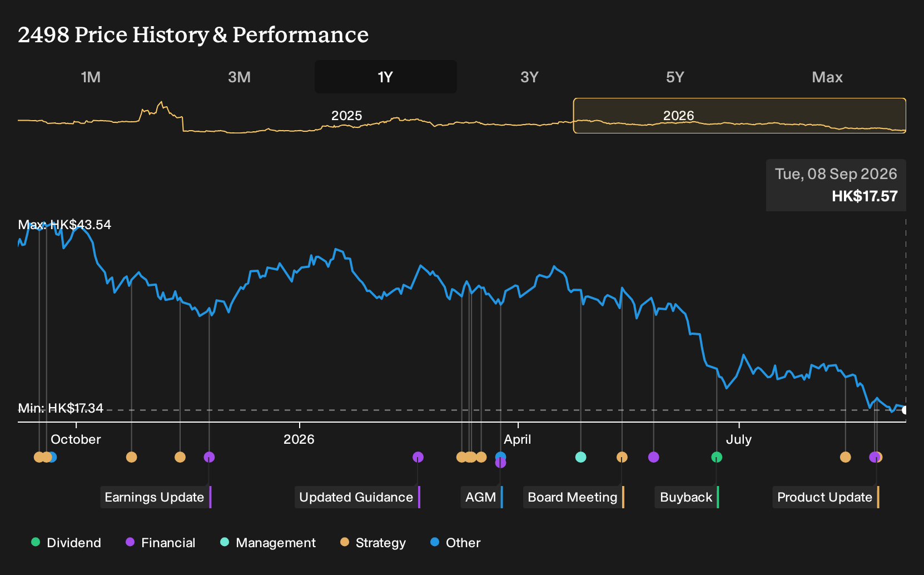Click the Buyback event label
Viewport: 924px width, 575px height.
tap(687, 497)
